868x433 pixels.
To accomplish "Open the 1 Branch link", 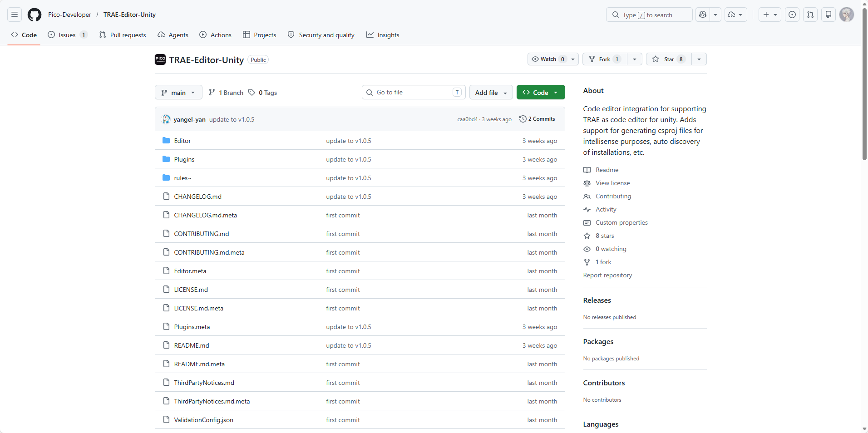I will pyautogui.click(x=226, y=92).
